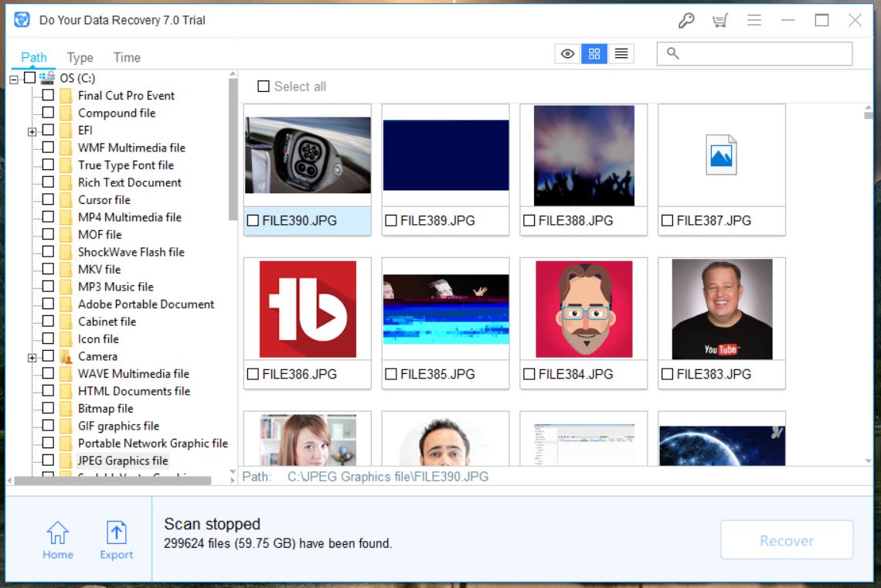This screenshot has height=588, width=881.
Task: Switch to the Type tab
Action: [79, 57]
